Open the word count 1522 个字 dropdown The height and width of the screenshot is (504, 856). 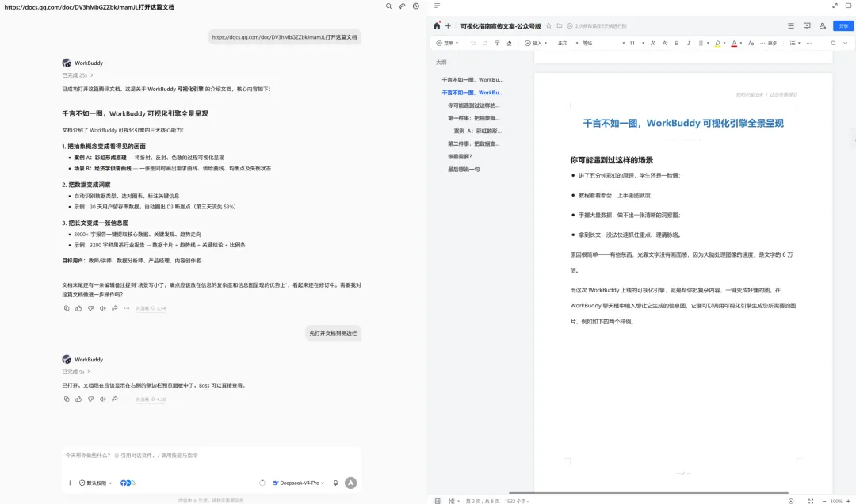517,501
